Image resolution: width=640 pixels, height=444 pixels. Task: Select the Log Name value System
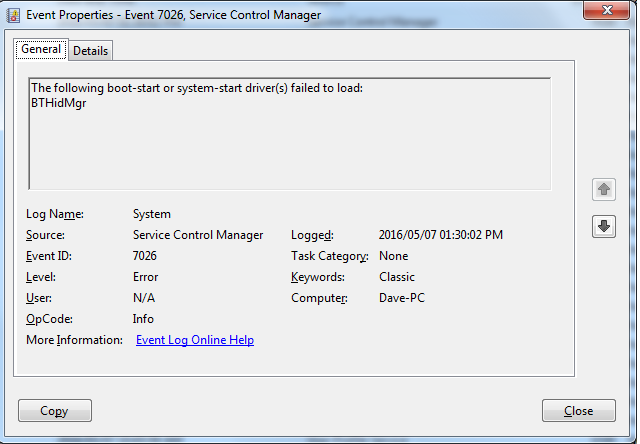click(x=152, y=214)
